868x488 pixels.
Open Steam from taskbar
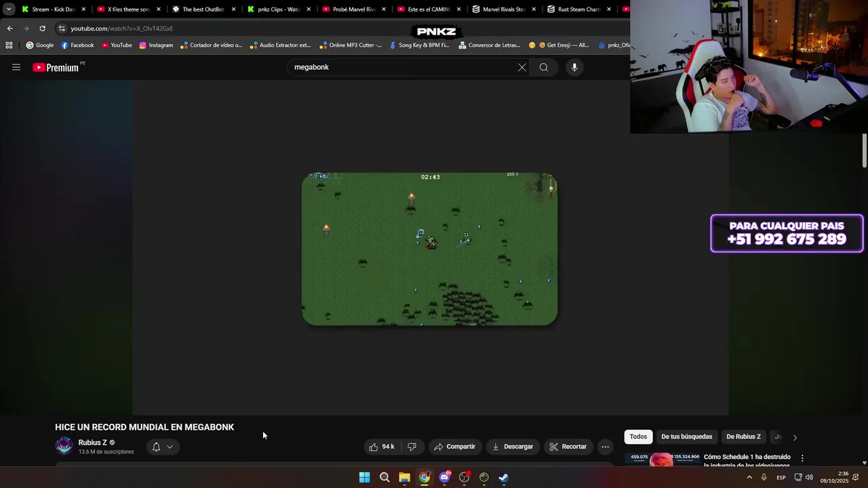pyautogui.click(x=504, y=477)
